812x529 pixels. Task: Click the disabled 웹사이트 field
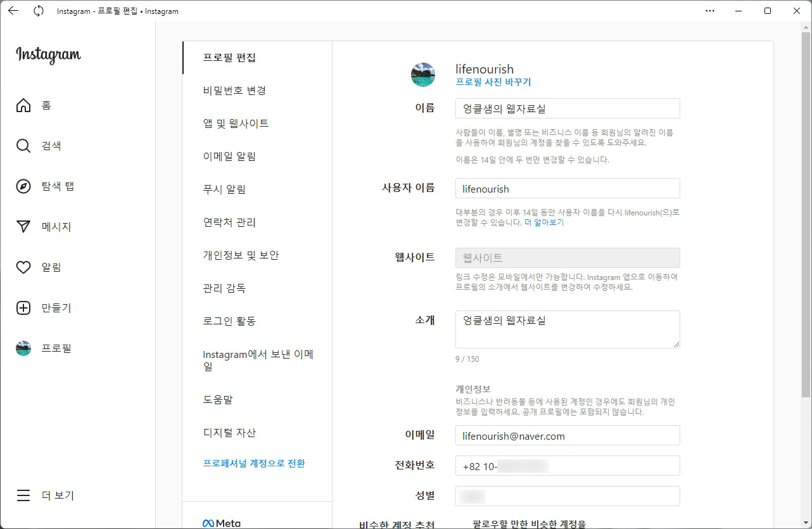coord(568,258)
